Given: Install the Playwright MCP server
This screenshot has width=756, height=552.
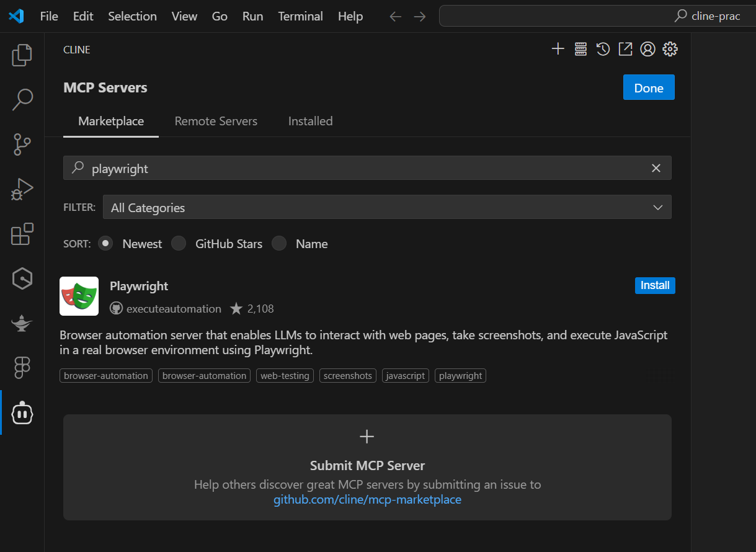Looking at the screenshot, I should click(x=655, y=285).
